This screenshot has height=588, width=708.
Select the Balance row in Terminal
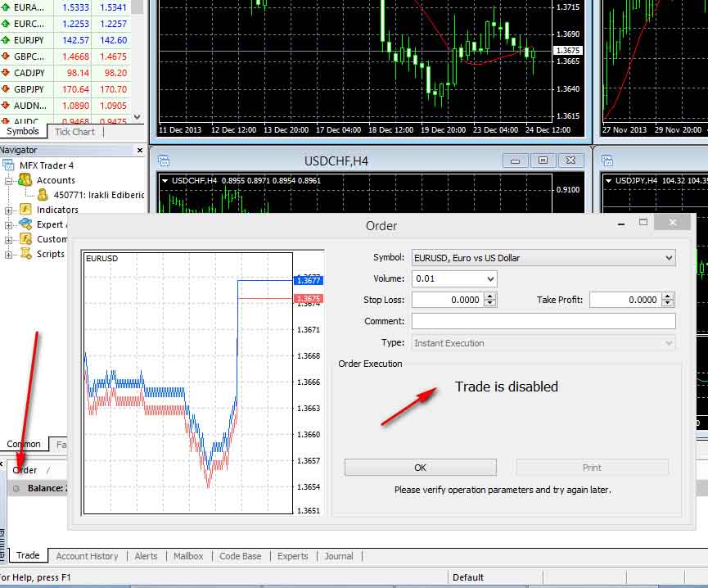tap(38, 488)
